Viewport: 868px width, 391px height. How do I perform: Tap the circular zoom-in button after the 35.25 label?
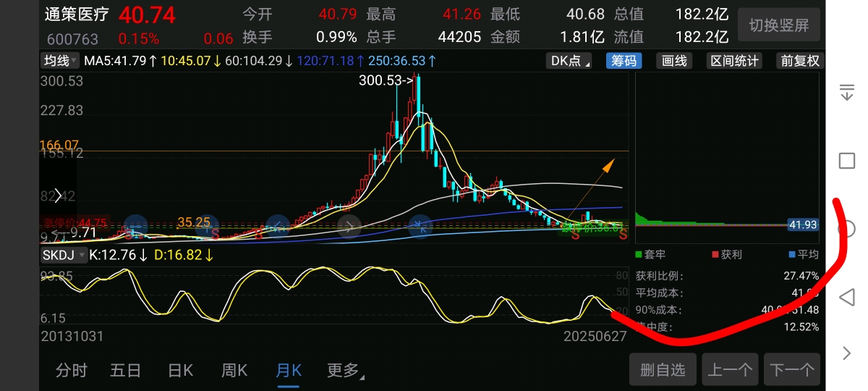(207, 227)
